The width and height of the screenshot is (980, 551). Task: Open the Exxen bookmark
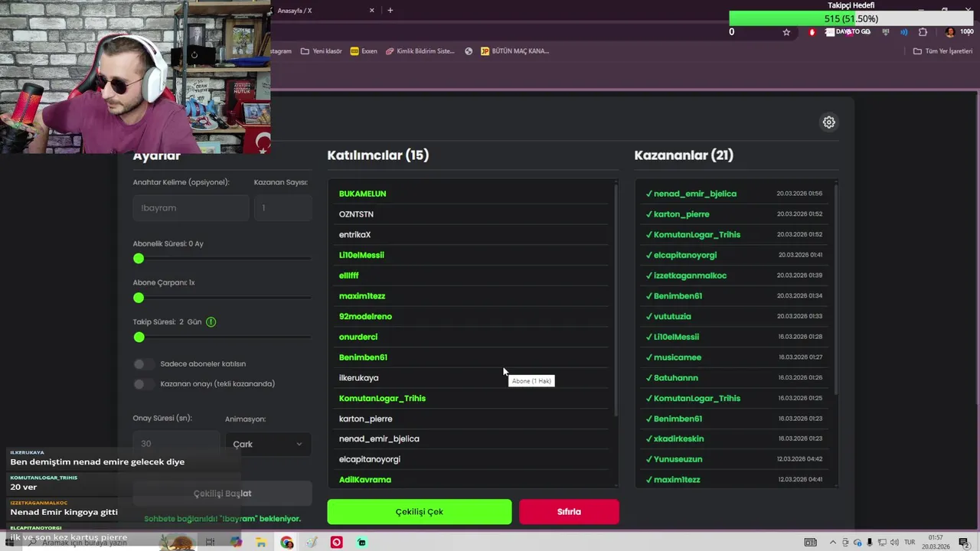(364, 51)
